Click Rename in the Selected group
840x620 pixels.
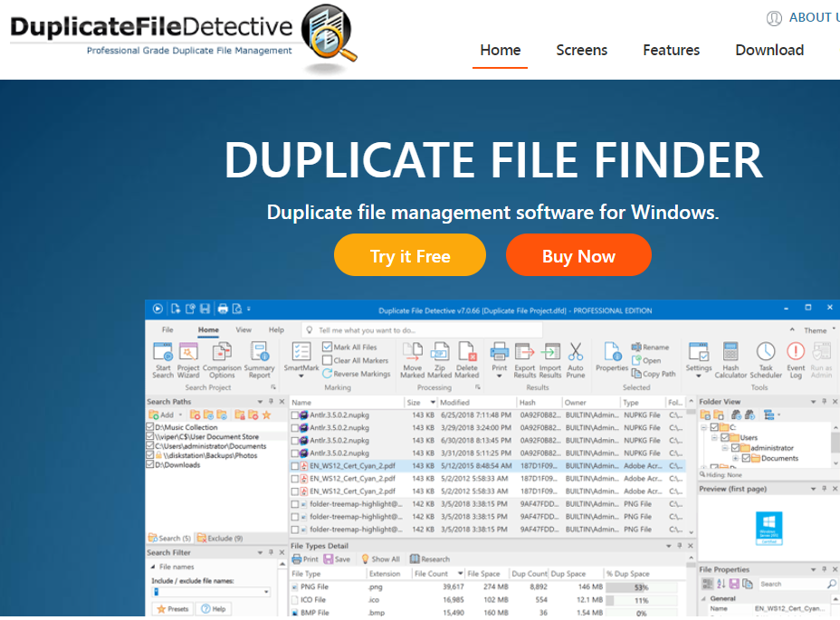pyautogui.click(x=650, y=348)
